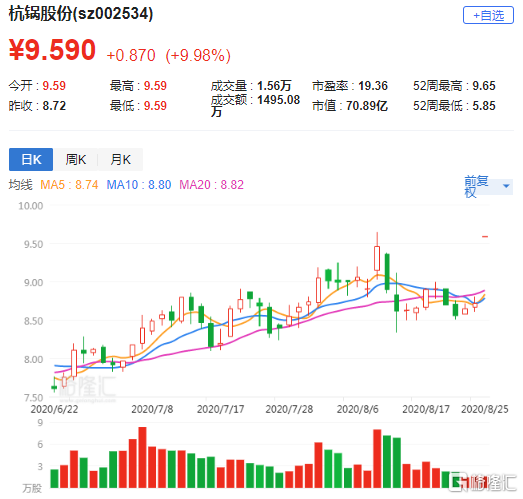This screenshot has height=499, width=523.
Task: Click the 今开 value 9.59
Action: 54,86
